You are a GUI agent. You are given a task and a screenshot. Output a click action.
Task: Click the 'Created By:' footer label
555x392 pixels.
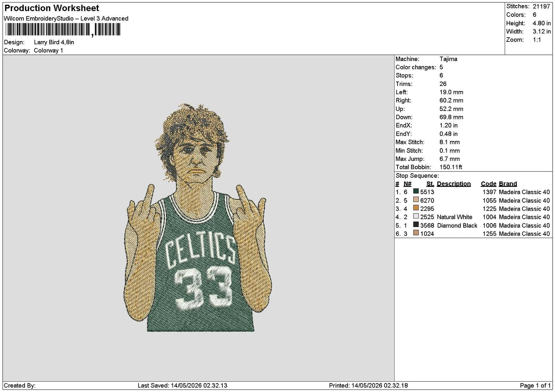coord(20,385)
